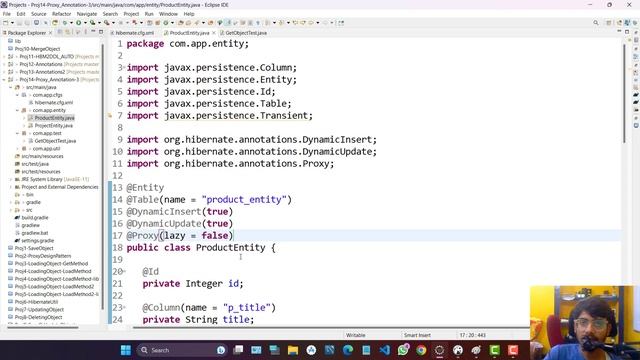Viewport: 640px width, 360px height.
Task: Open the Project menu
Action: 131,14
